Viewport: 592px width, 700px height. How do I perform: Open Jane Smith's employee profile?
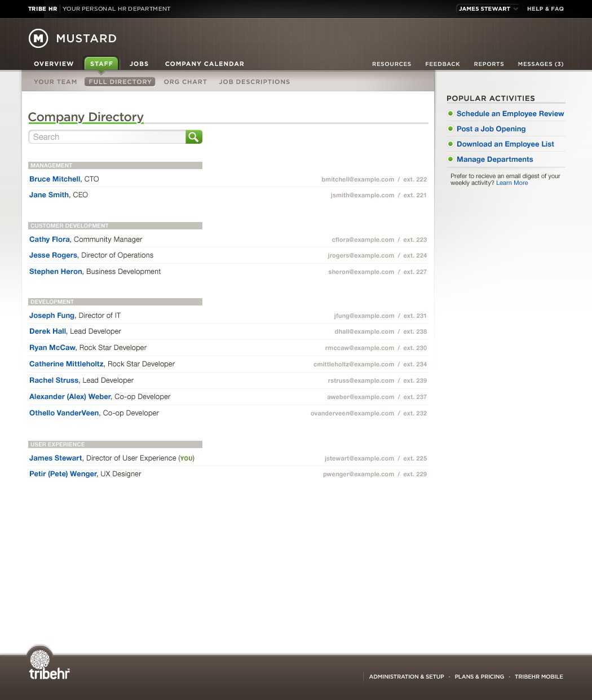tap(49, 194)
